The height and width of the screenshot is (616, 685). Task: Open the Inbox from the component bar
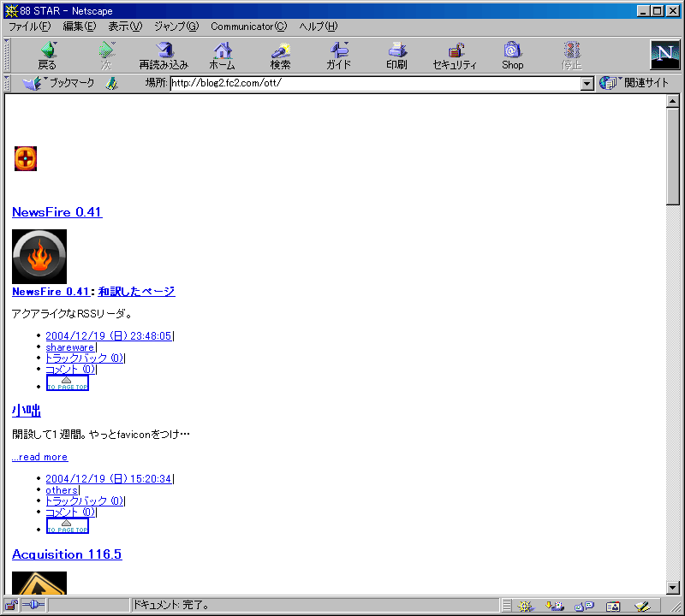click(x=554, y=606)
